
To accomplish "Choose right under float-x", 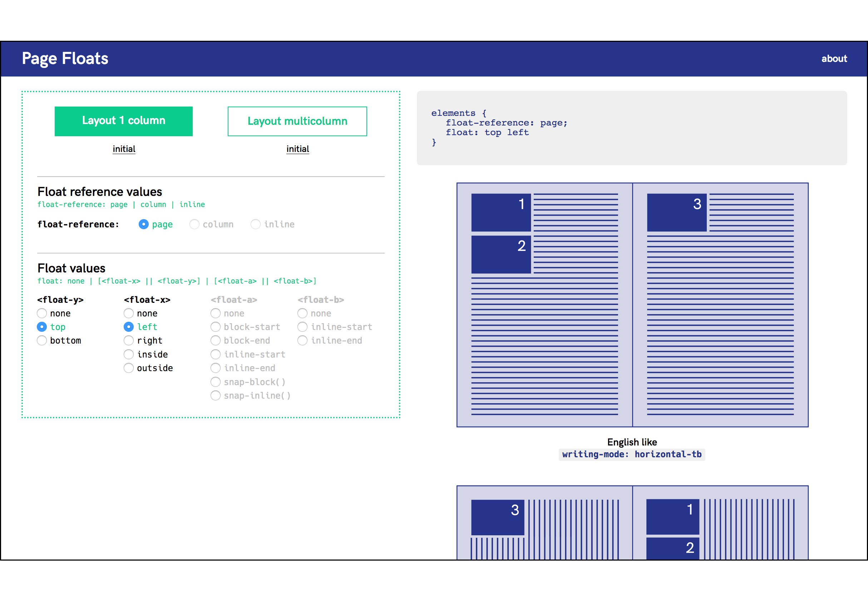I will click(129, 340).
